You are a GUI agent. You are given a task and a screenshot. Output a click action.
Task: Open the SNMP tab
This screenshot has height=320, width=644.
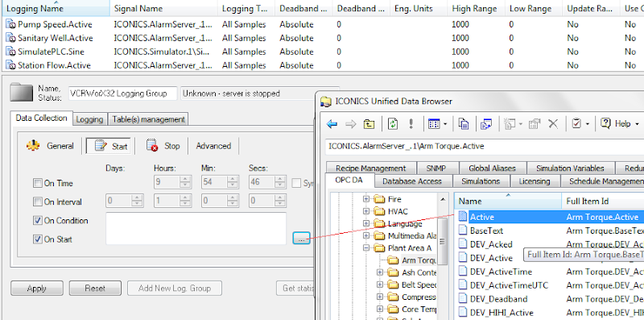coord(436,168)
